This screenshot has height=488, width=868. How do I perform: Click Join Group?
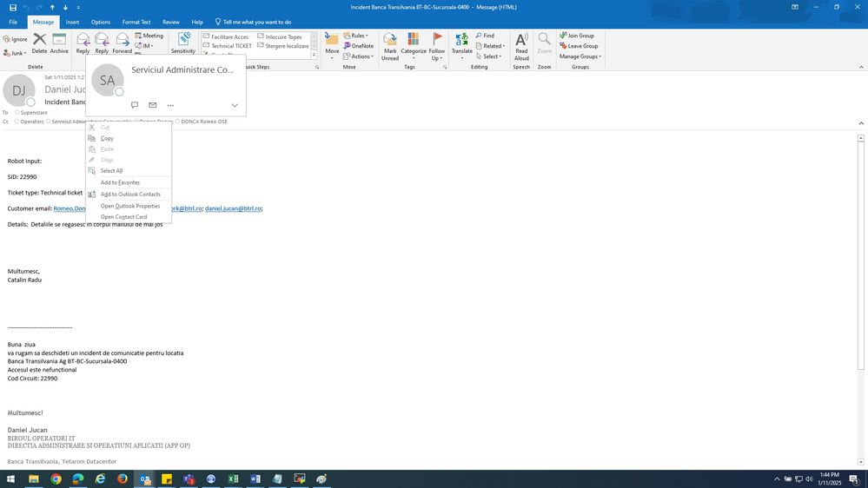point(577,36)
